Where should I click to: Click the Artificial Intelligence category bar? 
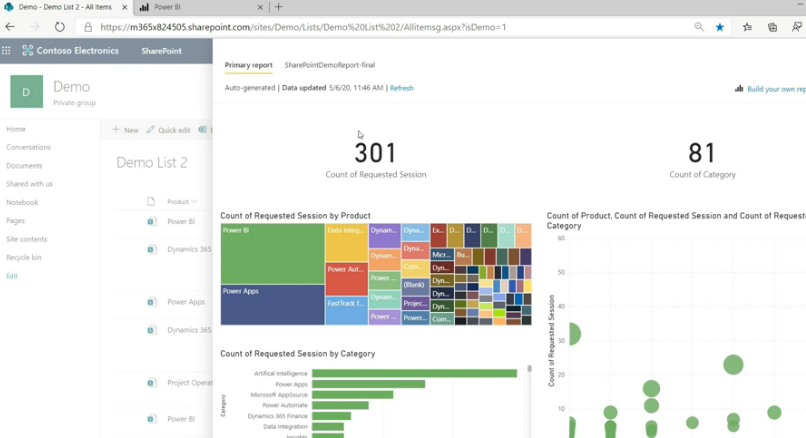[414, 373]
